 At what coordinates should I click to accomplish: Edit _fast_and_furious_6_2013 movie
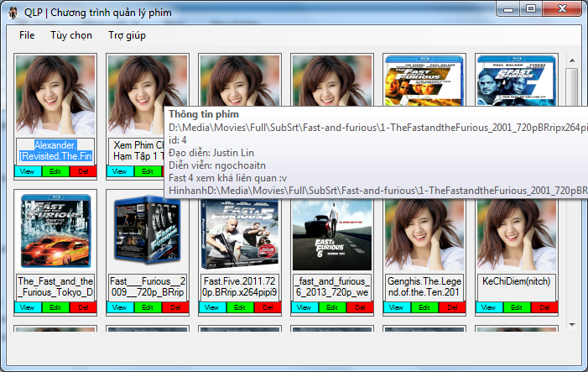(332, 307)
